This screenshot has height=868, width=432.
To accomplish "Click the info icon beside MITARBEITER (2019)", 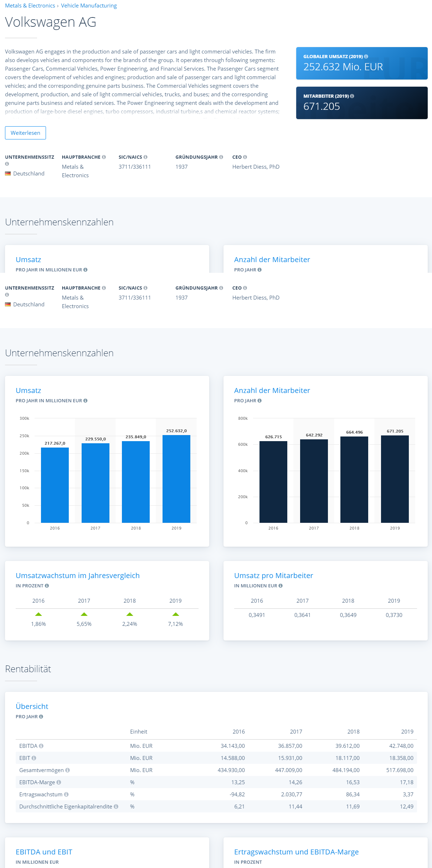I will point(352,96).
